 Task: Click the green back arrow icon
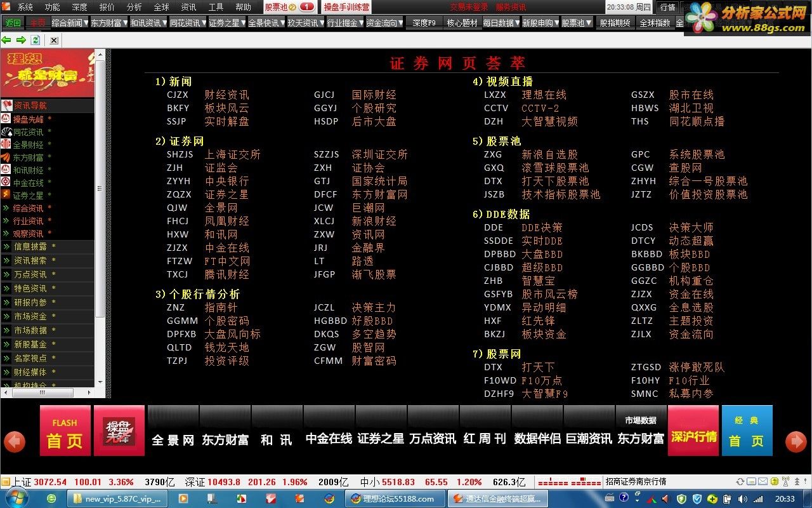(x=6, y=40)
